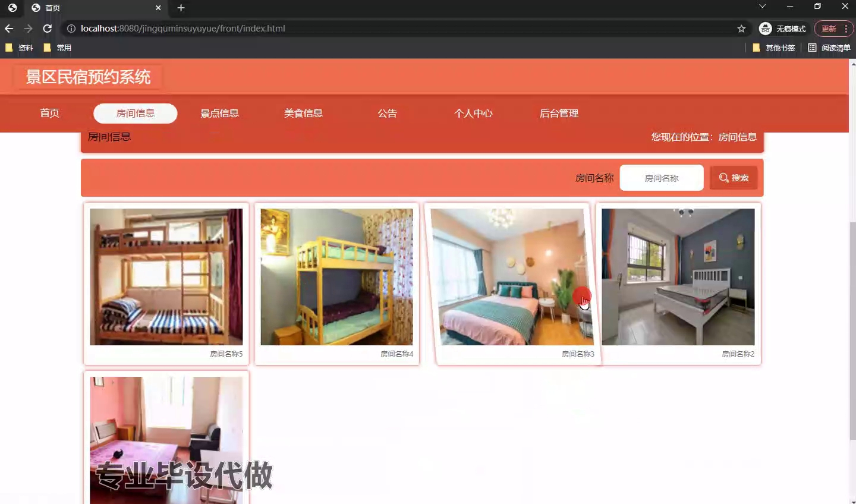856x504 pixels.
Task: Click the breadcrumb 您现在的位置：房间信息
Action: tap(704, 137)
